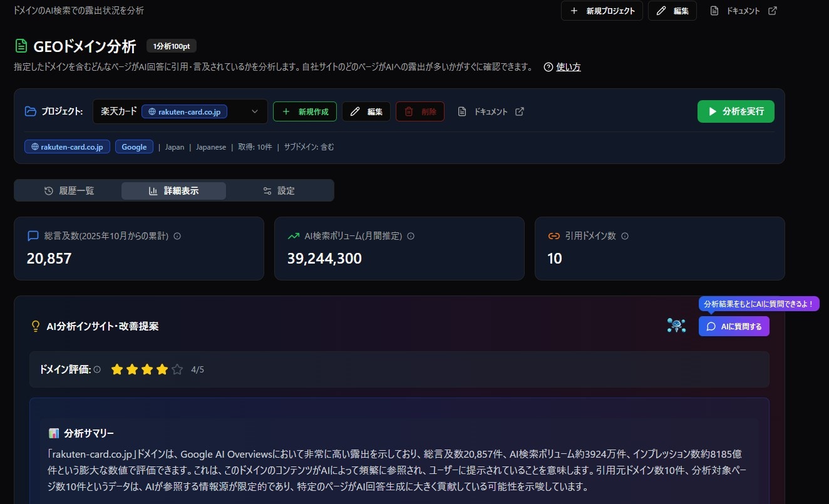Viewport: 829px width, 504px height.
Task: Click the top 編集 button with pencil
Action: (x=672, y=11)
